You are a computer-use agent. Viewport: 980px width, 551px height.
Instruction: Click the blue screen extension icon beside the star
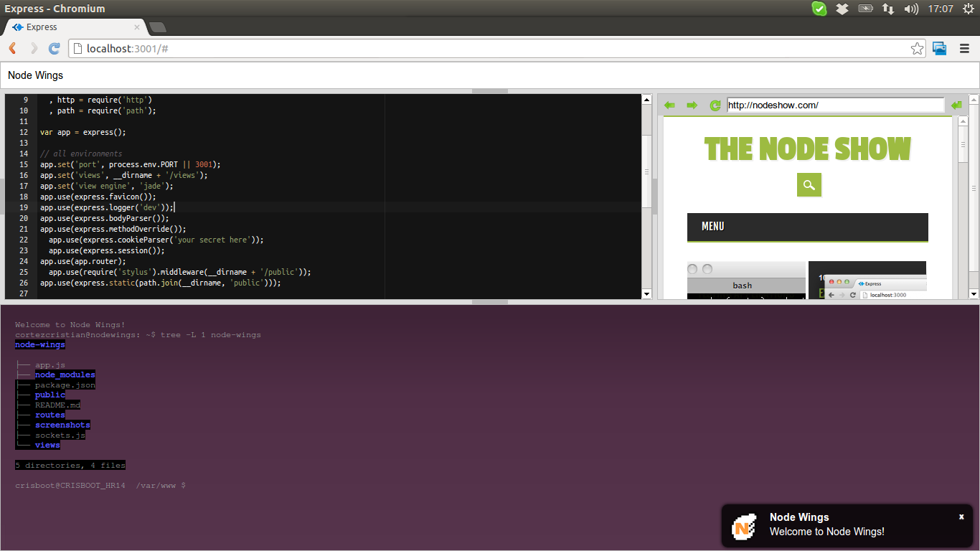(940, 48)
